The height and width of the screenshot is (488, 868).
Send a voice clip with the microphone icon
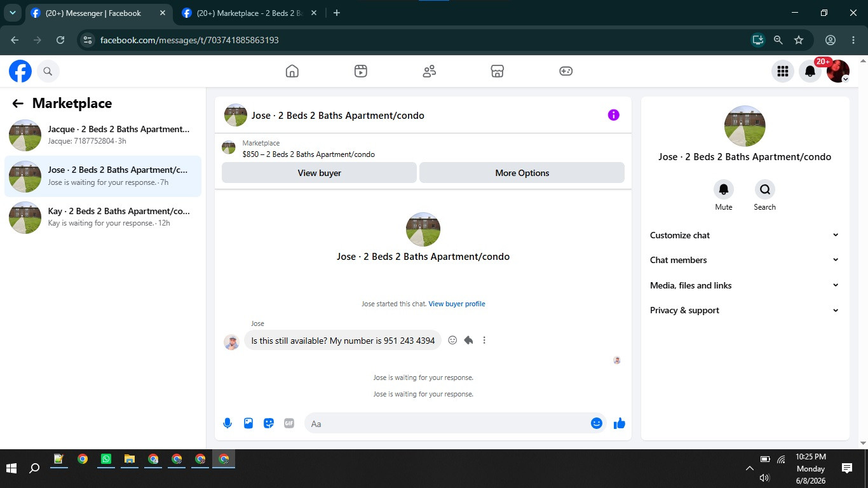click(227, 423)
